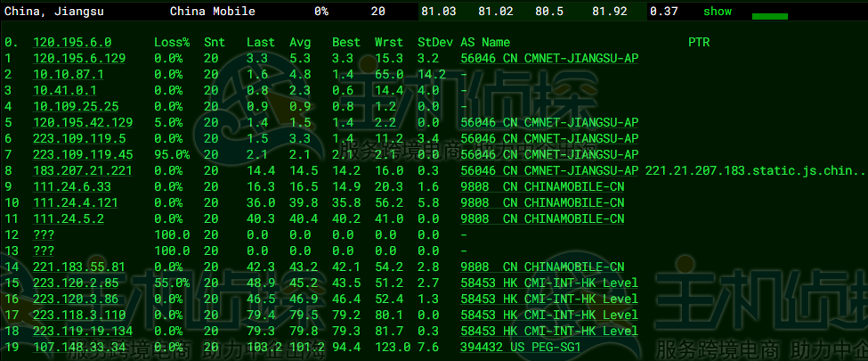The height and width of the screenshot is (361, 868).
Task: Open IP link 120.195.6.129
Action: pos(79,58)
